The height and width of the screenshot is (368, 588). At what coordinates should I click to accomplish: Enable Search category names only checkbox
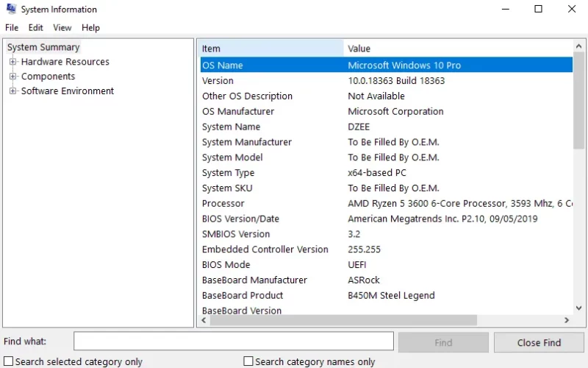click(248, 361)
